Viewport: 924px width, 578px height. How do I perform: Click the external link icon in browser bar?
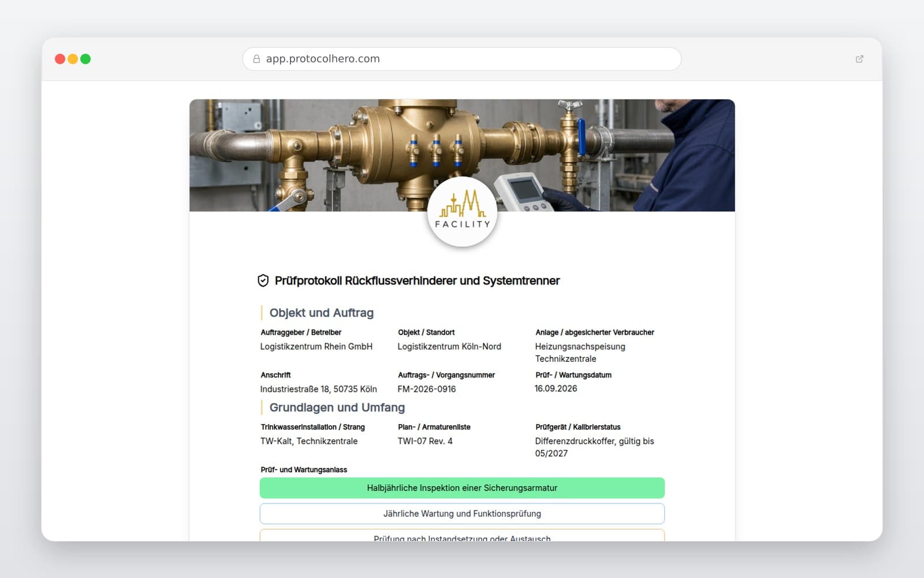[859, 59]
